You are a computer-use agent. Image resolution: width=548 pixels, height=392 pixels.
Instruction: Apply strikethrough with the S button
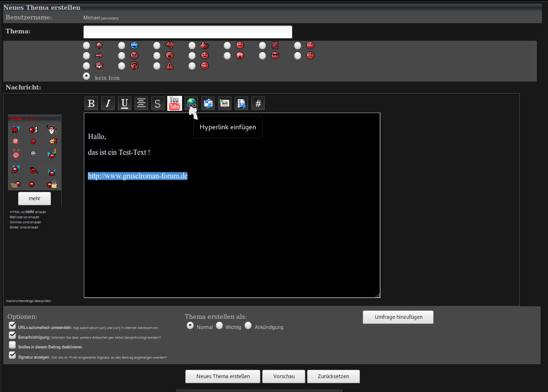pos(158,103)
